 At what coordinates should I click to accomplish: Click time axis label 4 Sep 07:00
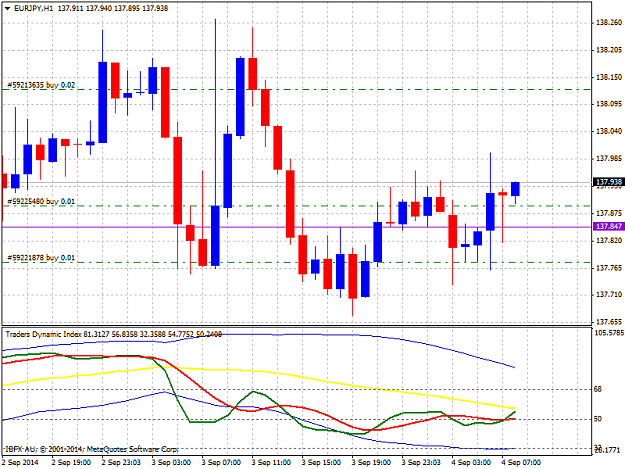(x=521, y=463)
